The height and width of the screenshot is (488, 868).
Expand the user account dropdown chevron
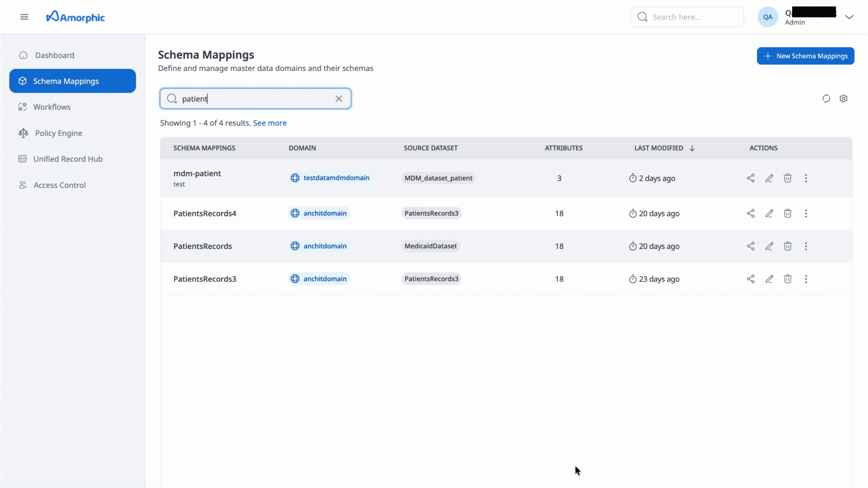pos(849,17)
